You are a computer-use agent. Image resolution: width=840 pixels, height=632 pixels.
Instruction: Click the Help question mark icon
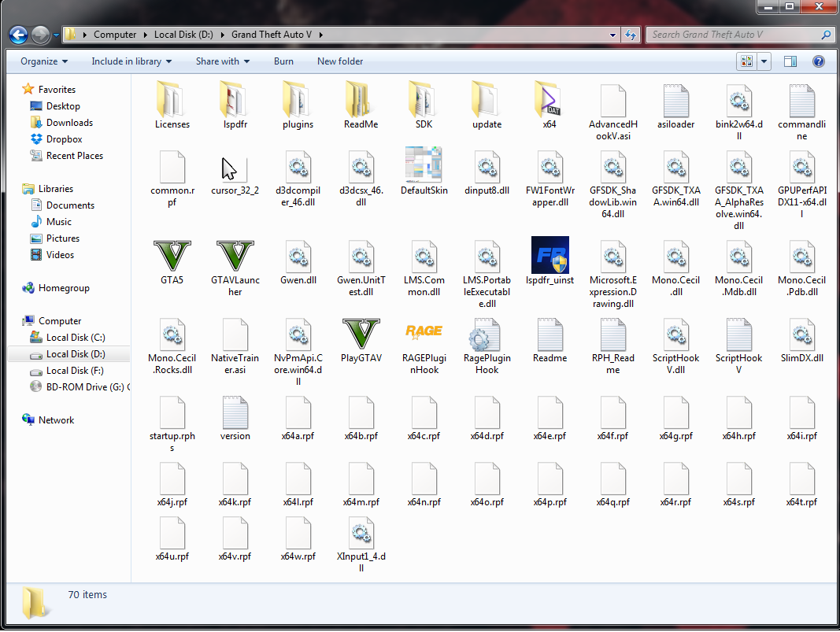(x=818, y=61)
